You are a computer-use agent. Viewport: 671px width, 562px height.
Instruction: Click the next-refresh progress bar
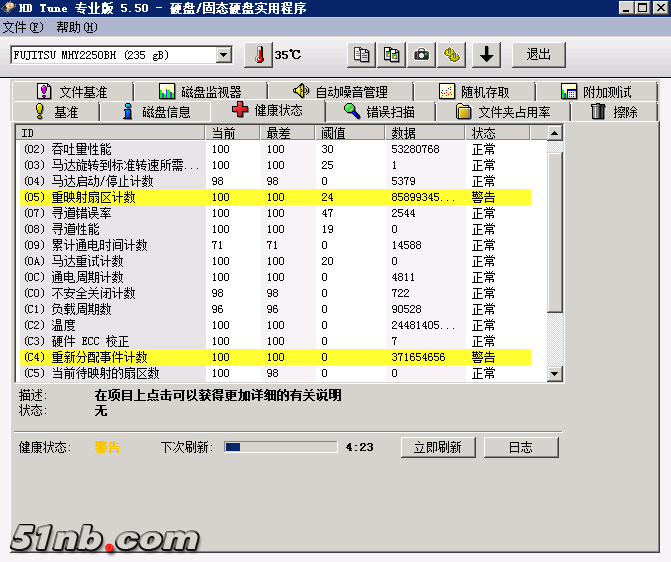pos(281,447)
